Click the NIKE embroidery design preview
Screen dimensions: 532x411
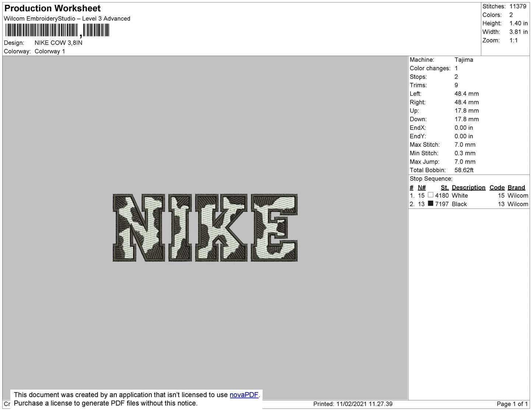point(205,228)
